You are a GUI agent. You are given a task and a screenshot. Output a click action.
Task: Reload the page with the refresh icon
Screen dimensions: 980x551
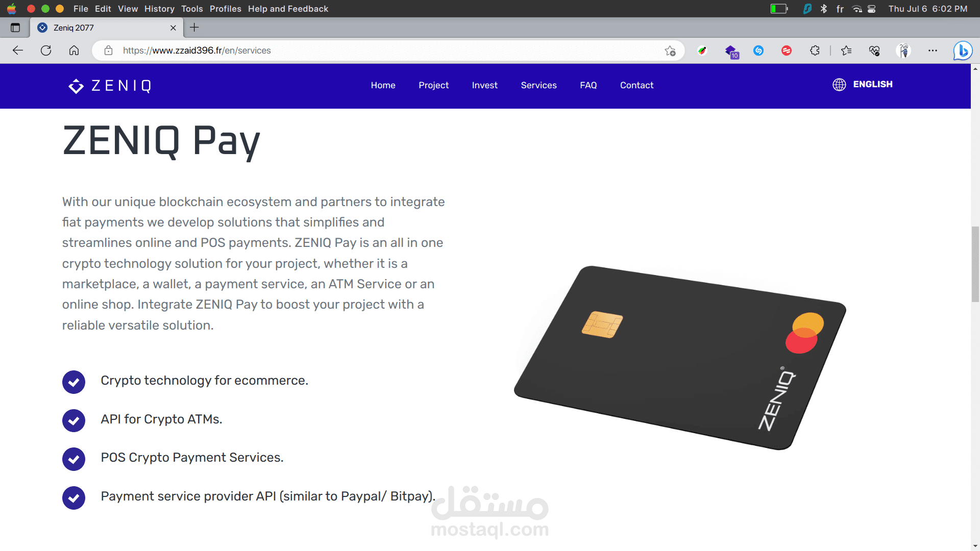coord(46,51)
